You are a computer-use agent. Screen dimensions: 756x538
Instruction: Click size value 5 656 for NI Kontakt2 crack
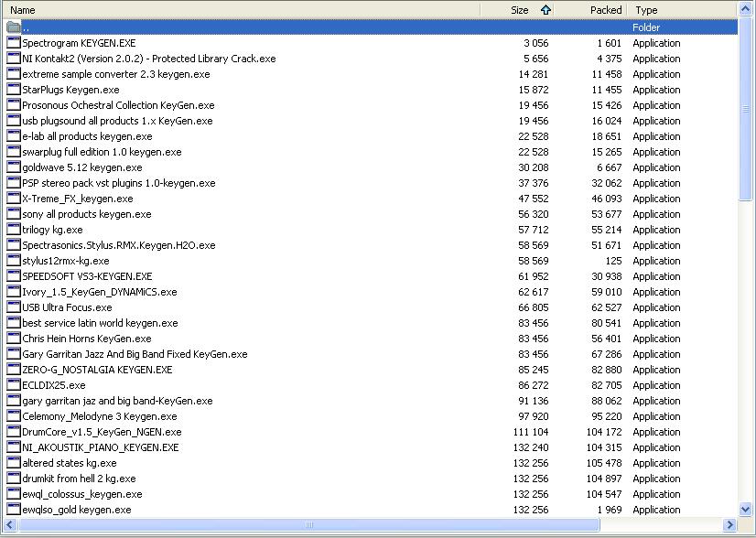pyautogui.click(x=535, y=59)
